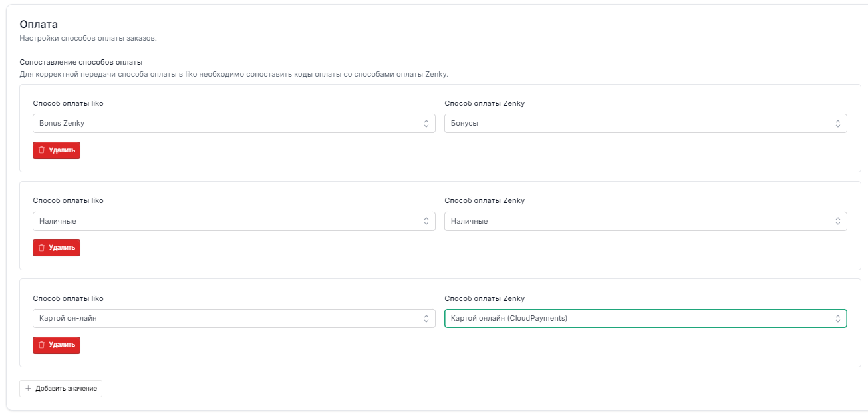Click the chevron arrows on CloudPayments field
868x414 pixels.
[x=837, y=319]
